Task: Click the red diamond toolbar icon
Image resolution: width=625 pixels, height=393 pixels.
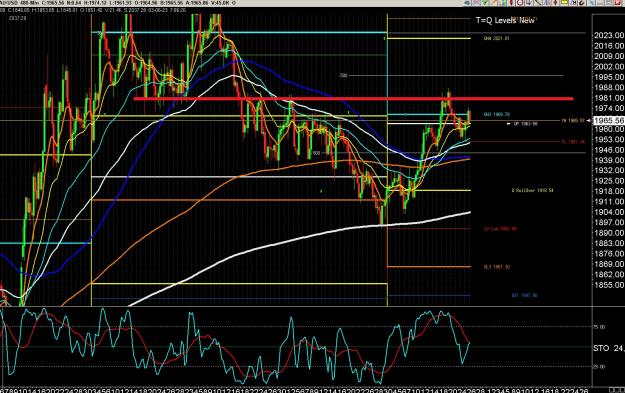Action: [555, 2]
